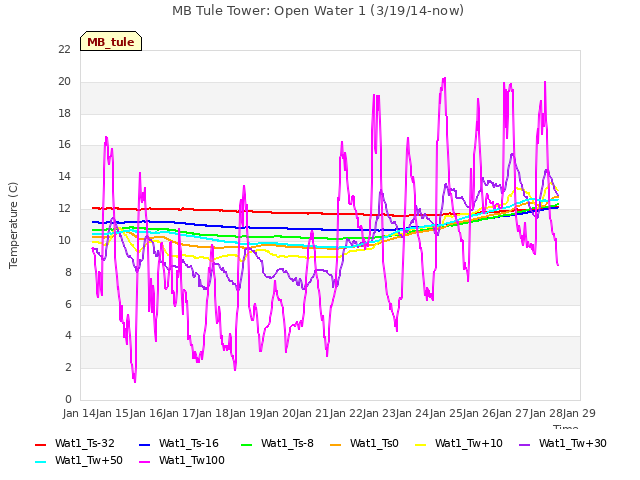Click the Jan 19 x-axis tick label
The image size is (640, 480).
[246, 413]
